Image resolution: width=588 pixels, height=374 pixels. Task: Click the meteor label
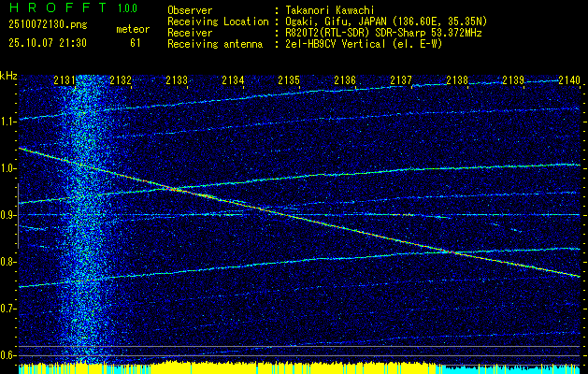133,29
